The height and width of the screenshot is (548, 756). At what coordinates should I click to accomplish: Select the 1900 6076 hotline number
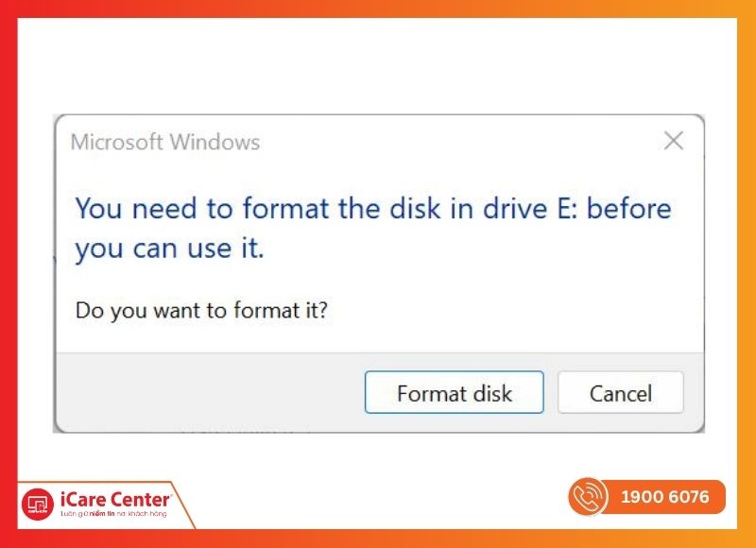pyautogui.click(x=664, y=497)
